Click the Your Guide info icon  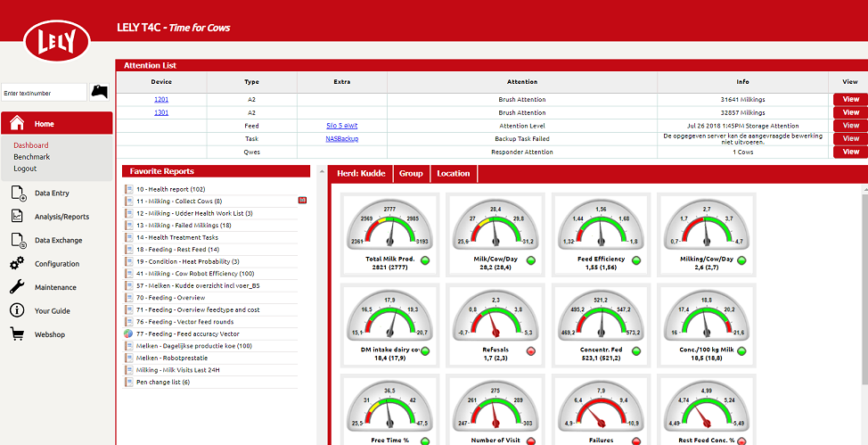click(x=17, y=310)
